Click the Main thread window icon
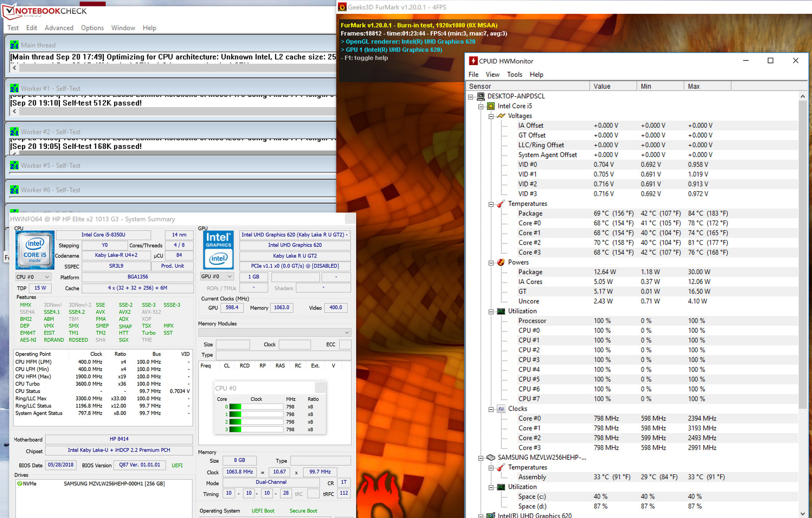The height and width of the screenshot is (518, 812). (14, 45)
